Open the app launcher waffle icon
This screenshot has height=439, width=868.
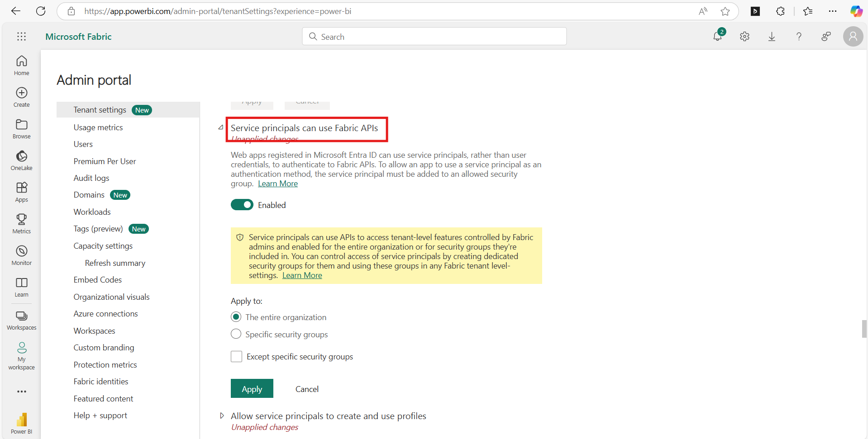click(21, 37)
